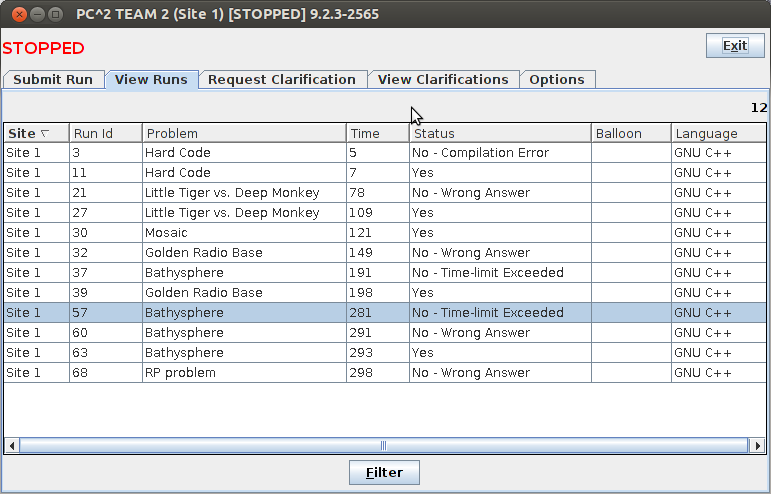Open the Request Clarification tab
This screenshot has height=494, width=771.
click(x=281, y=80)
